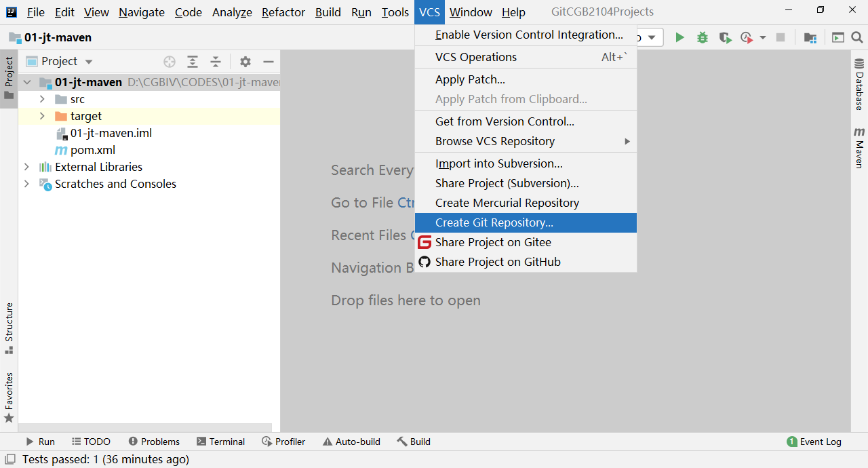Expand External Libraries tree node
868x468 pixels.
(x=26, y=167)
